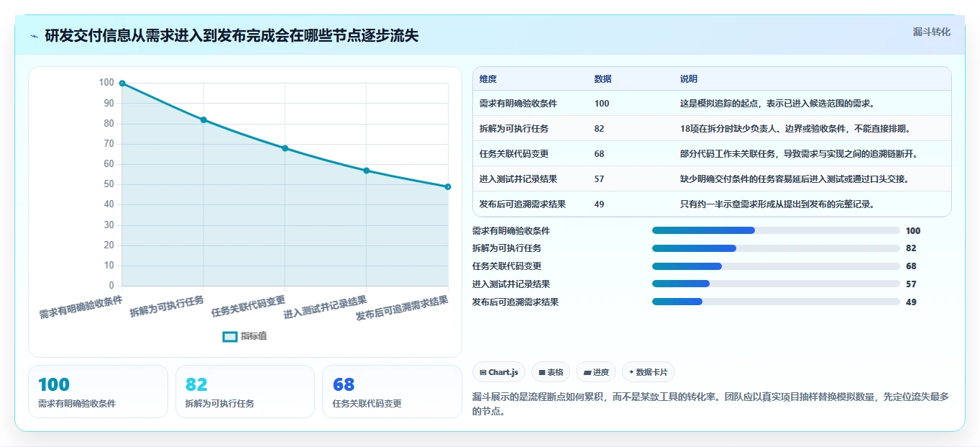
Task: Click the lightning icon beside the title
Action: pos(35,36)
